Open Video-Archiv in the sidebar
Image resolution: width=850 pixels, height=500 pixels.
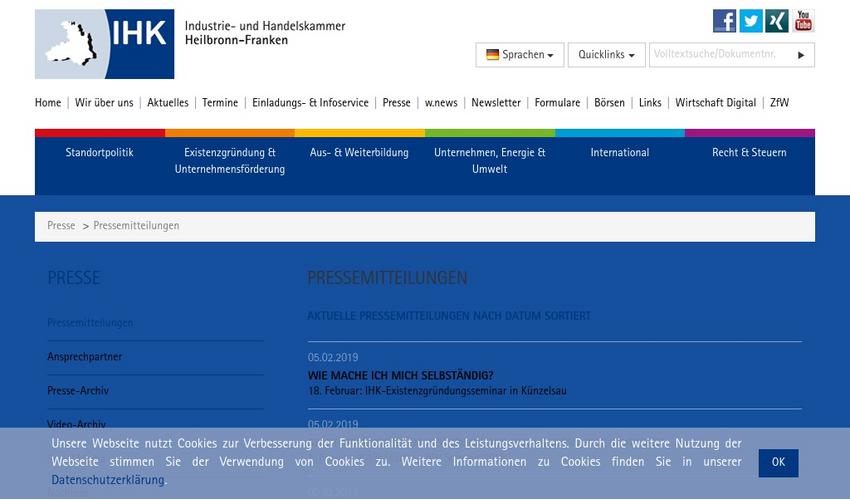click(x=76, y=424)
